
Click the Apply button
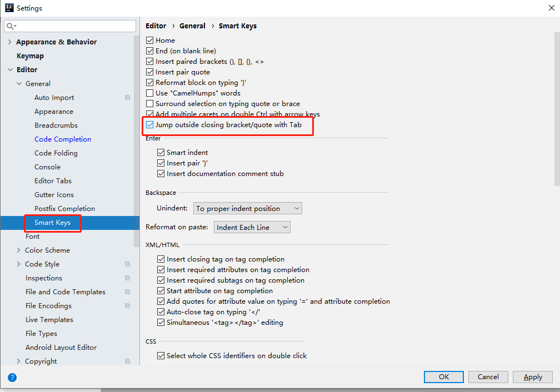533,377
